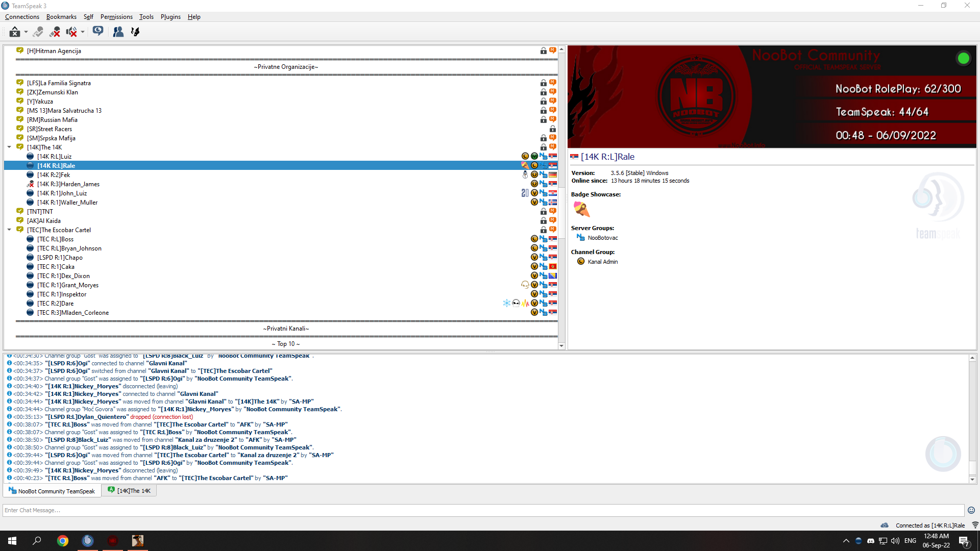980x551 pixels.
Task: Toggle the subscribe to all channels icon
Action: (x=38, y=32)
